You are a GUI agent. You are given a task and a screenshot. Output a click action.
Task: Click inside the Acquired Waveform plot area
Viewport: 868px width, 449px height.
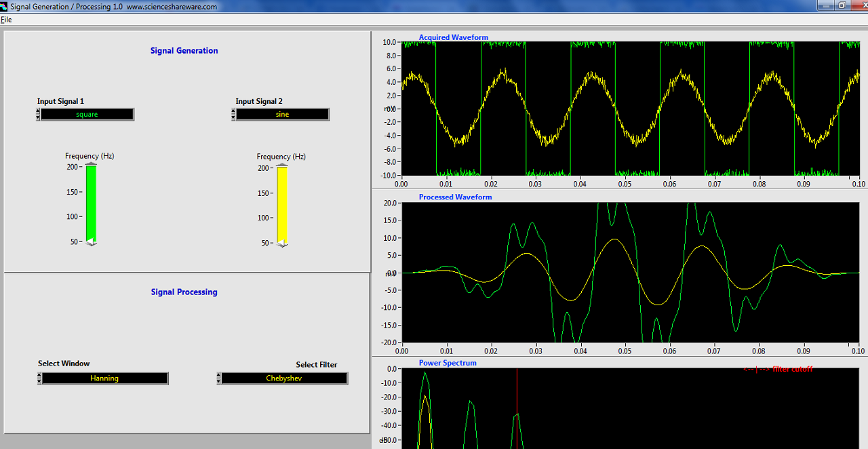[630, 109]
